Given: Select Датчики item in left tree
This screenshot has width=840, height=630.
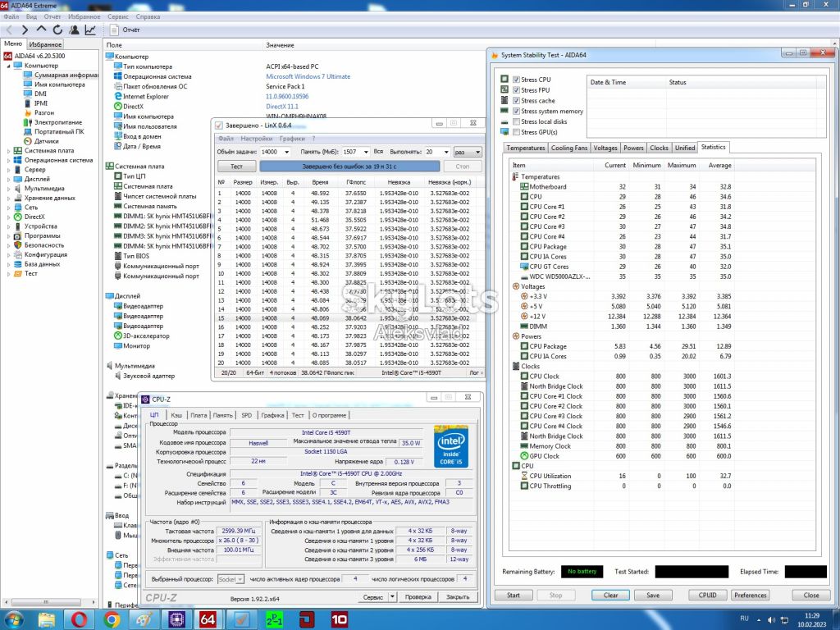Looking at the screenshot, I should [47, 141].
